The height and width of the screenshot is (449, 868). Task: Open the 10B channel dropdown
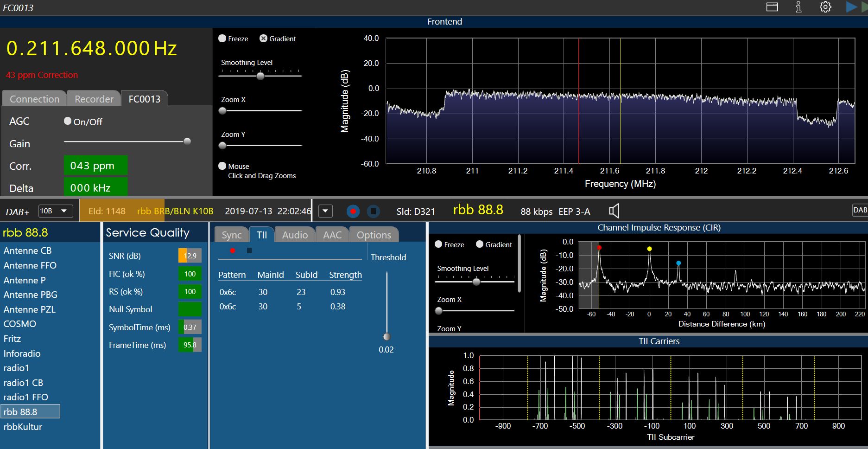[x=55, y=211]
